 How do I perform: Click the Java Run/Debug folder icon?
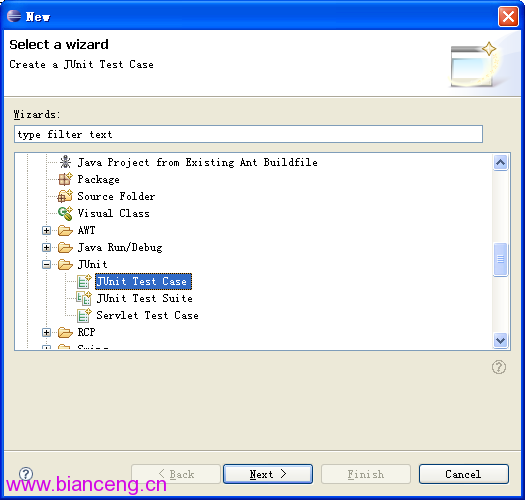[x=65, y=247]
